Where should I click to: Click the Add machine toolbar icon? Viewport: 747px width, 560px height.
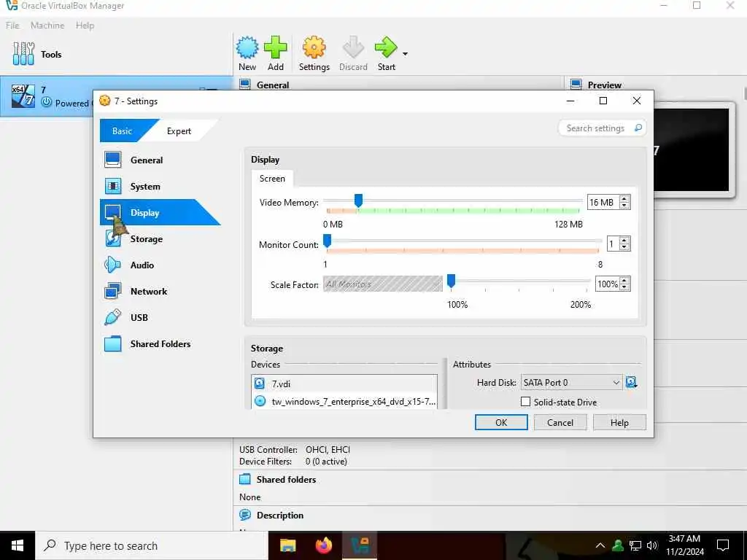[x=275, y=47]
